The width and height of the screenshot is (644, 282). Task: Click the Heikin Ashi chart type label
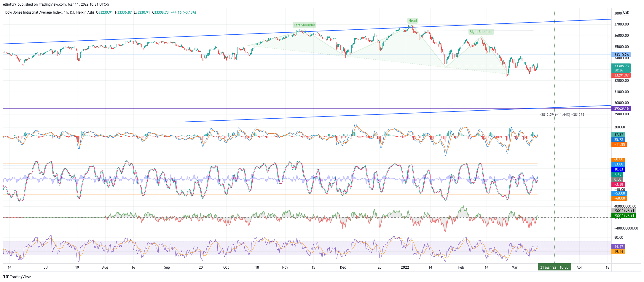click(x=85, y=12)
